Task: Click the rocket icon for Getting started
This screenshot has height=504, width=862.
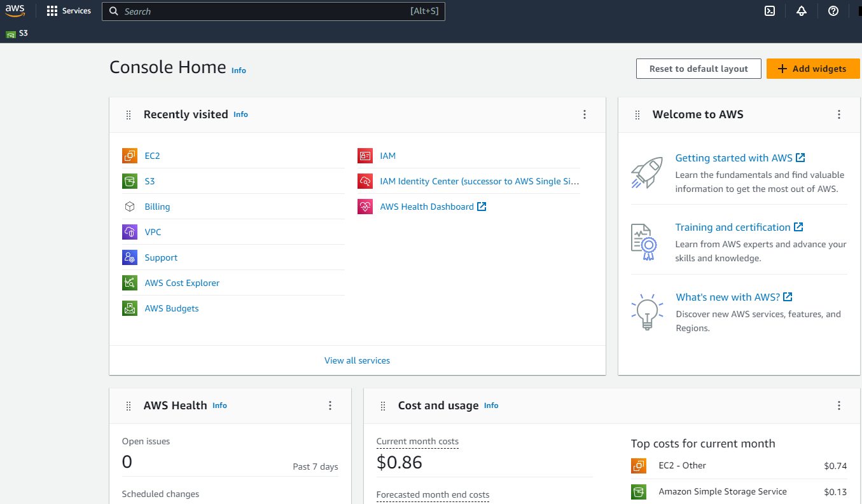Action: [x=647, y=173]
